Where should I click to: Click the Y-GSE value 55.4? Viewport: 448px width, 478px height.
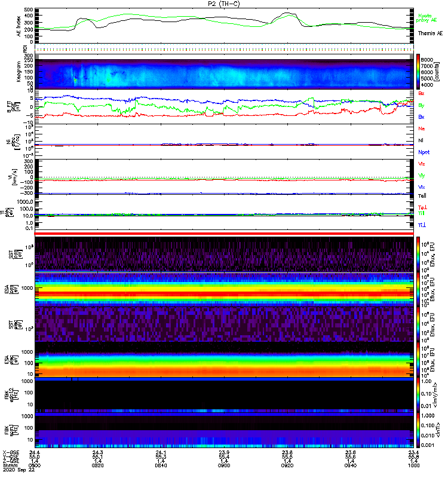224,457
